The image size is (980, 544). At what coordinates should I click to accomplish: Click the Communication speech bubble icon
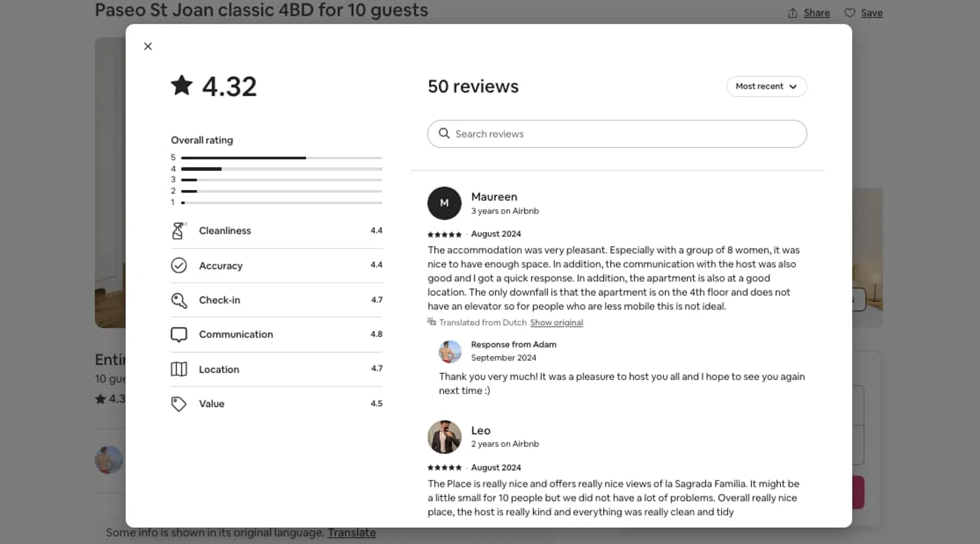pyautogui.click(x=179, y=335)
